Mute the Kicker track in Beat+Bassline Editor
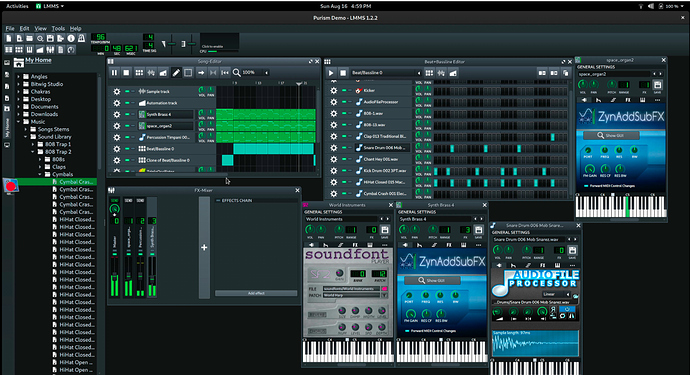This screenshot has height=375, width=690. pos(345,91)
